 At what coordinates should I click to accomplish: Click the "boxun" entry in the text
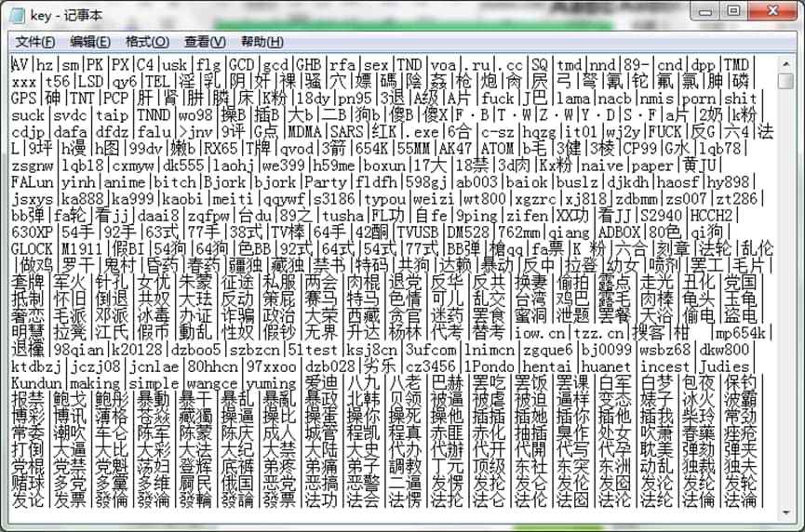click(x=384, y=166)
